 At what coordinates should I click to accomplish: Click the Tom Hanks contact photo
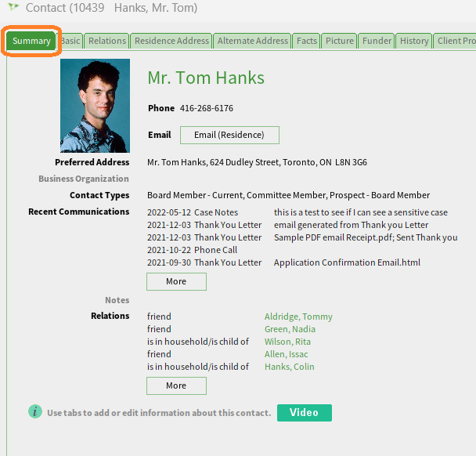(x=95, y=106)
